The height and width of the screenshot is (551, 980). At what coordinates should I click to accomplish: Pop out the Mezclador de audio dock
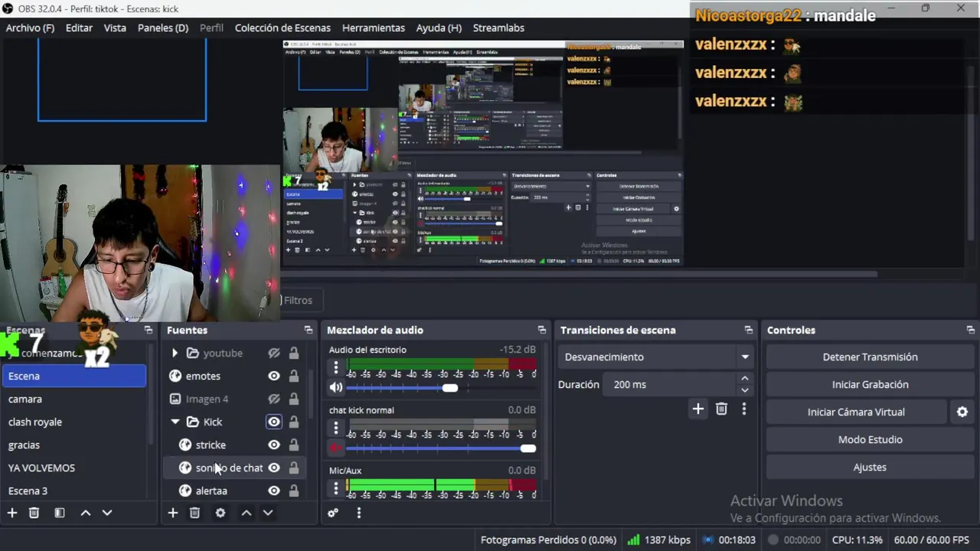(x=542, y=330)
